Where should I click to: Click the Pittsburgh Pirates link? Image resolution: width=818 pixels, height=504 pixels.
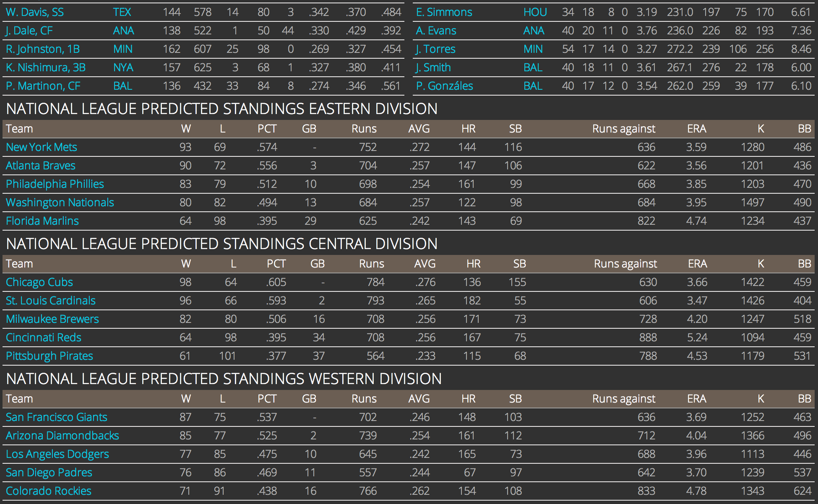pos(49,356)
